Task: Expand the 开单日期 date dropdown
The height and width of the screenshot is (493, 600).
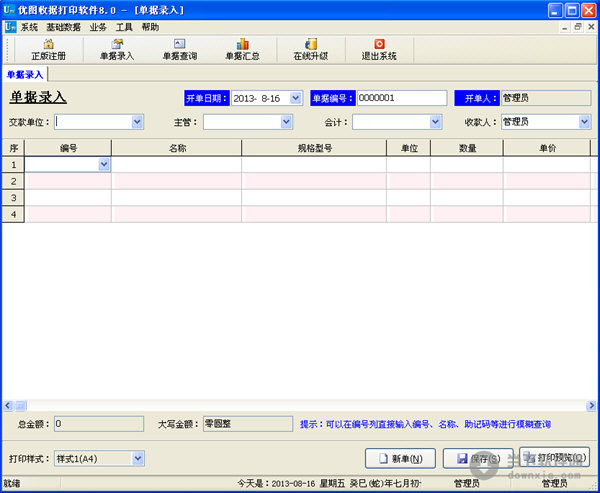Action: (295, 98)
